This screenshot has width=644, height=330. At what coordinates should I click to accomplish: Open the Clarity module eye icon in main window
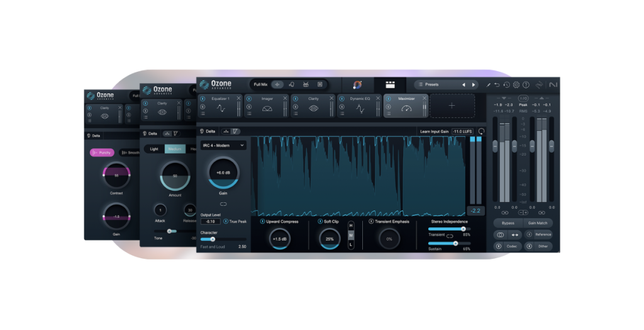coord(313,108)
